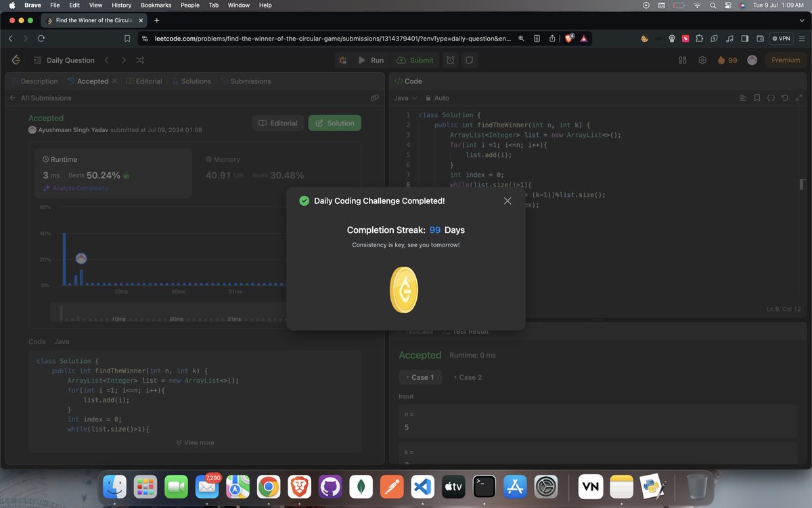Open the Daily Question problem list
Viewport: 812px width, 508px height.
64,60
